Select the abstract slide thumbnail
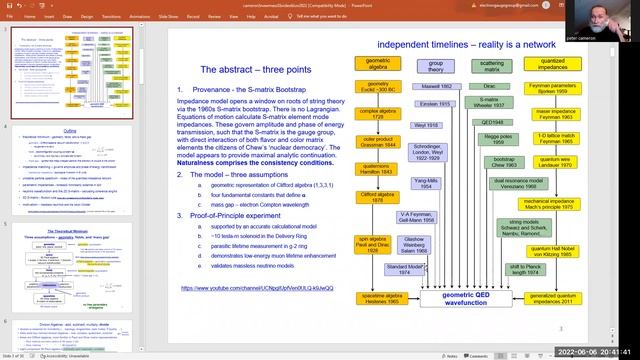Image resolution: width=640 pixels, height=360 pixels. coord(72,73)
